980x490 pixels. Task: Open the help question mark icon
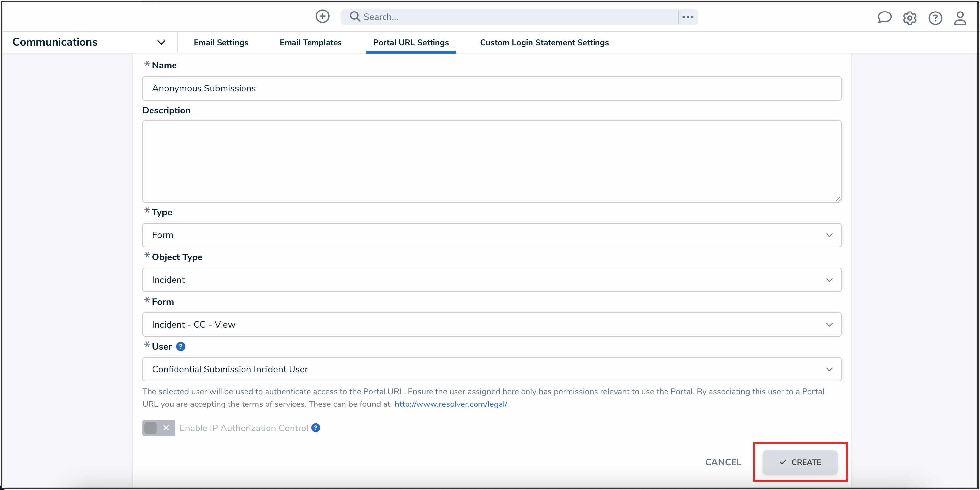pyautogui.click(x=935, y=18)
